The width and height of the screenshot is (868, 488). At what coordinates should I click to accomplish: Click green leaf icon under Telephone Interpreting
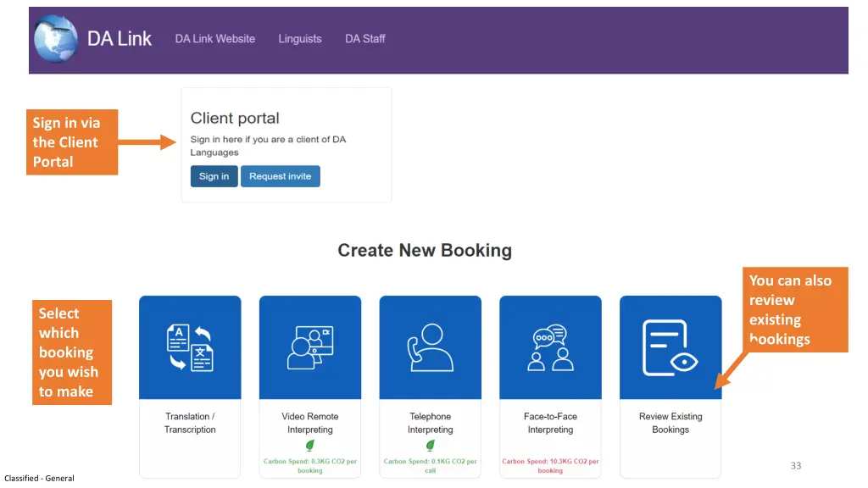coord(430,445)
